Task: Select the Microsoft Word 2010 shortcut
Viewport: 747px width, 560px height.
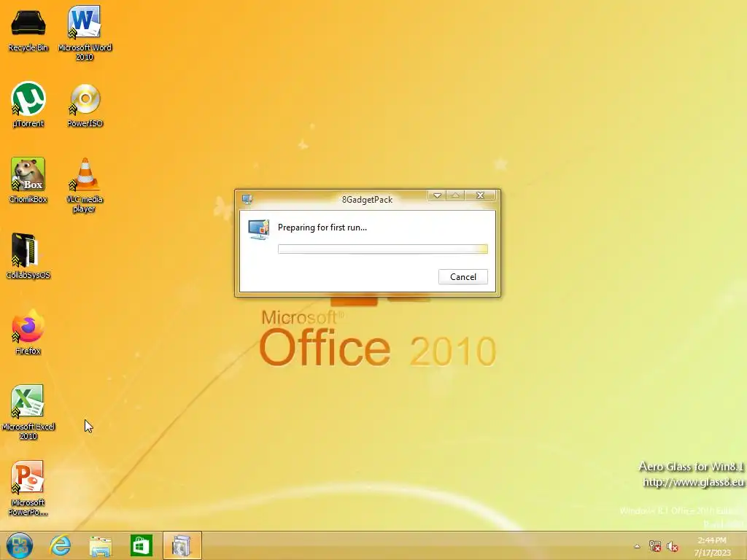Action: coord(85,32)
